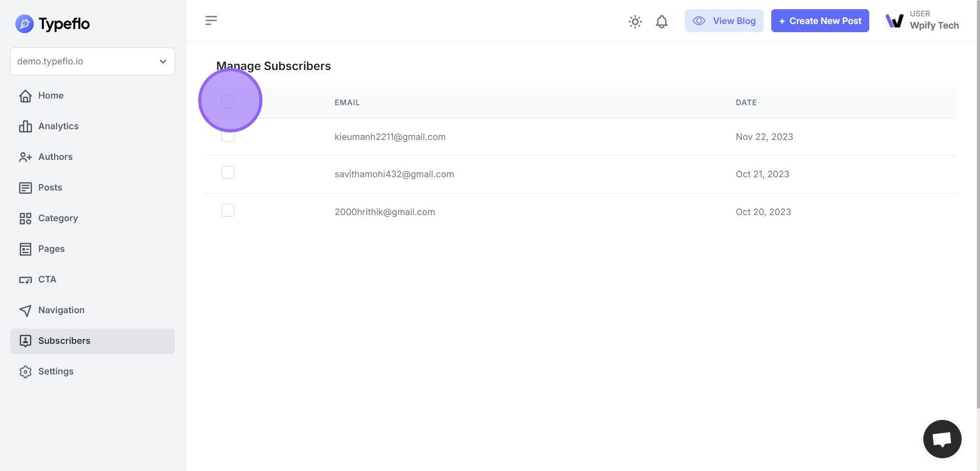The height and width of the screenshot is (471, 980).
Task: Open the notifications bell
Action: [x=661, y=21]
